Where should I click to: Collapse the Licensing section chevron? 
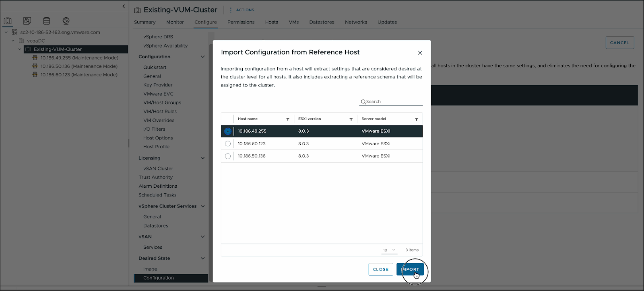point(203,158)
